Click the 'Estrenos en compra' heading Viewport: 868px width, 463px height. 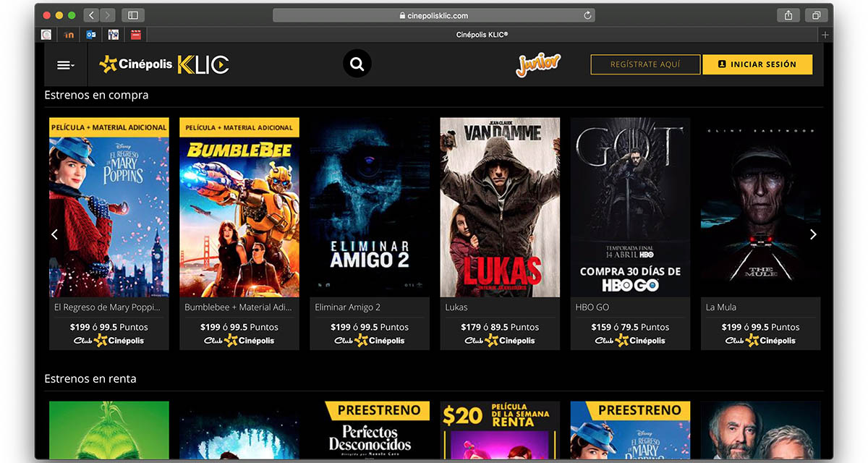(x=96, y=95)
